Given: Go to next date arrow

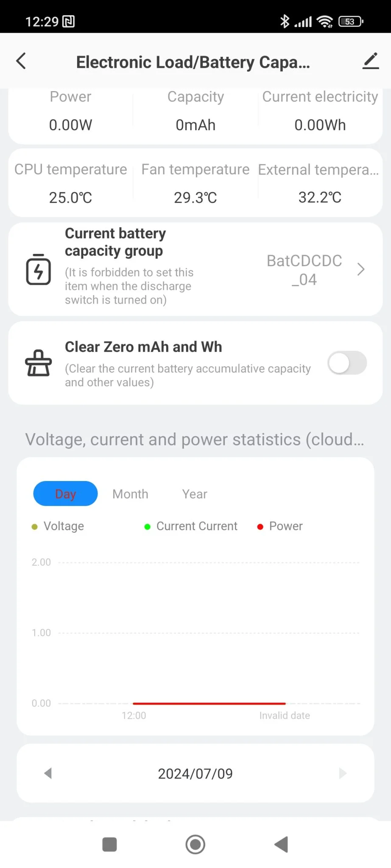Looking at the screenshot, I should pos(343,773).
